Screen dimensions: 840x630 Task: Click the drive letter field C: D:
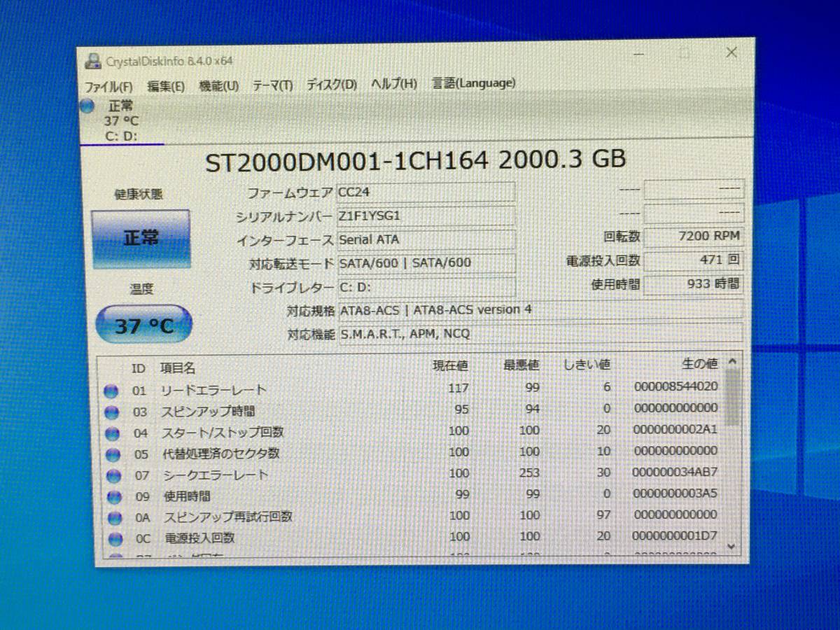coord(426,287)
